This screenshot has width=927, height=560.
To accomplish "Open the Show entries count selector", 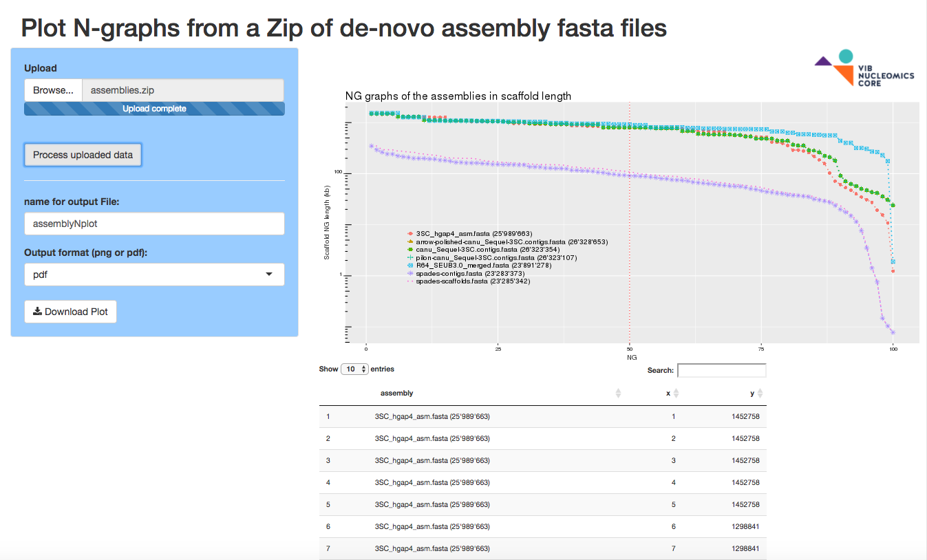I will (x=356, y=369).
